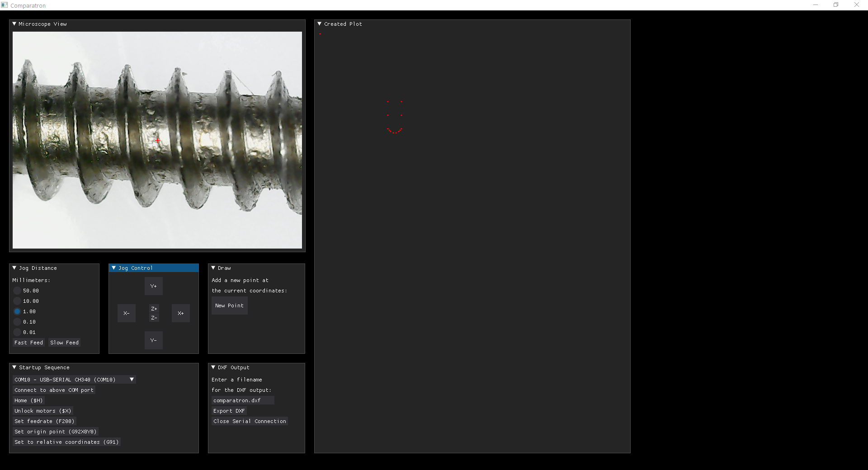Add a New Point at current coordinates
The height and width of the screenshot is (470, 868).
pyautogui.click(x=229, y=305)
